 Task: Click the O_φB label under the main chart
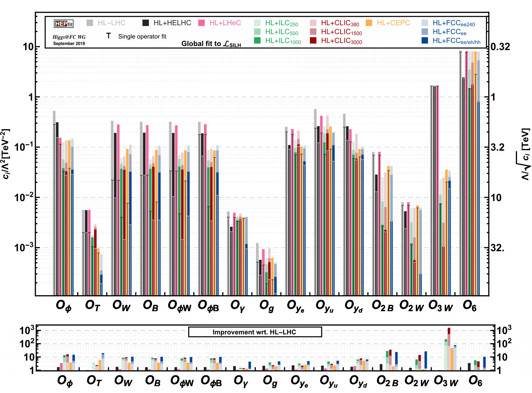pyautogui.click(x=209, y=306)
